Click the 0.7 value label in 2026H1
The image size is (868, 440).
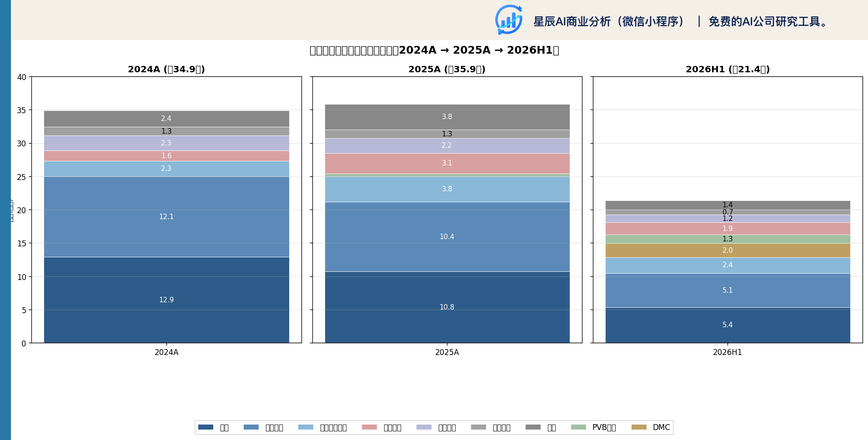click(x=728, y=212)
